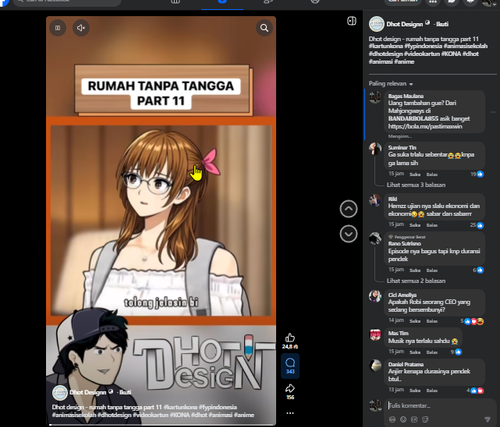Open Mas Tim's profile picture
500x427 pixels.
pyautogui.click(x=375, y=334)
